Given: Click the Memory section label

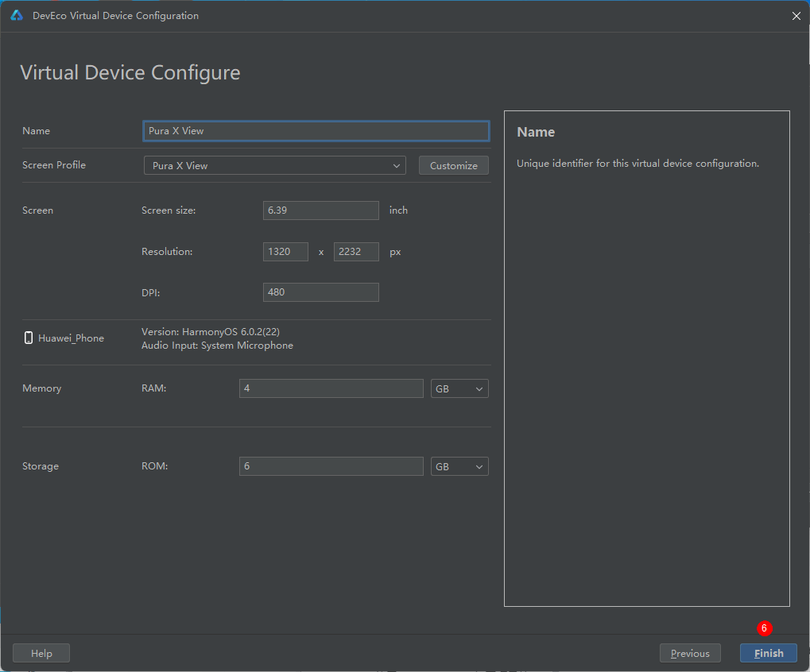Looking at the screenshot, I should point(42,388).
